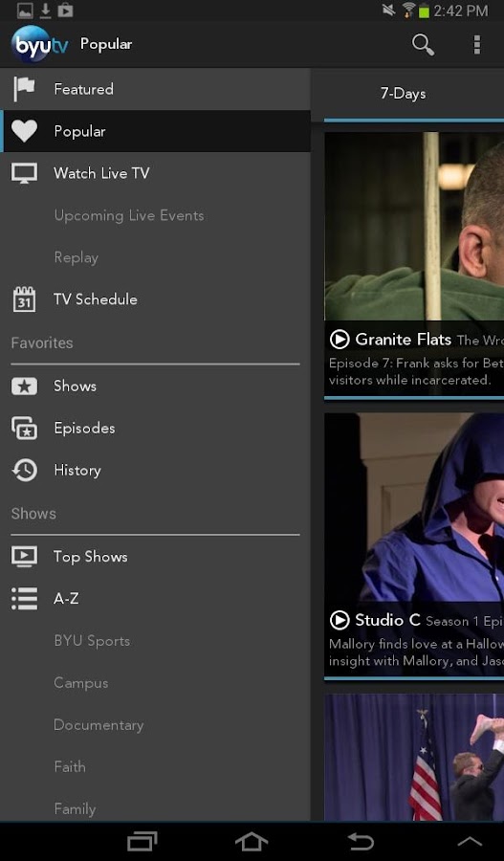The width and height of the screenshot is (504, 861).
Task: Tap the Featured flag icon
Action: pyautogui.click(x=24, y=89)
